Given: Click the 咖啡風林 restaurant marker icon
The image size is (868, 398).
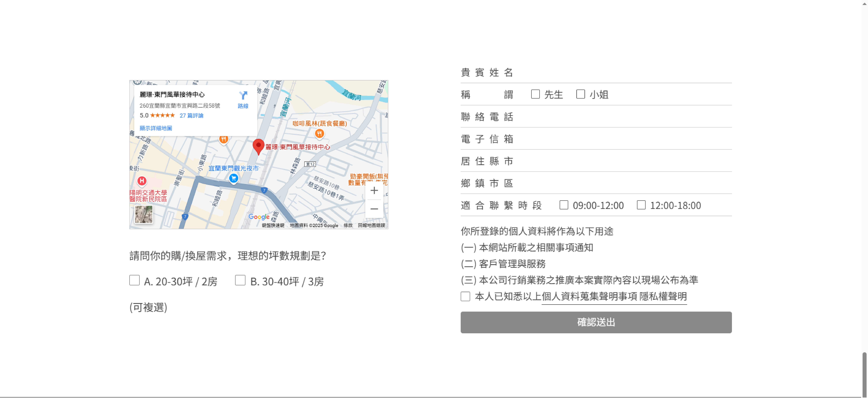Looking at the screenshot, I should coord(319,134).
